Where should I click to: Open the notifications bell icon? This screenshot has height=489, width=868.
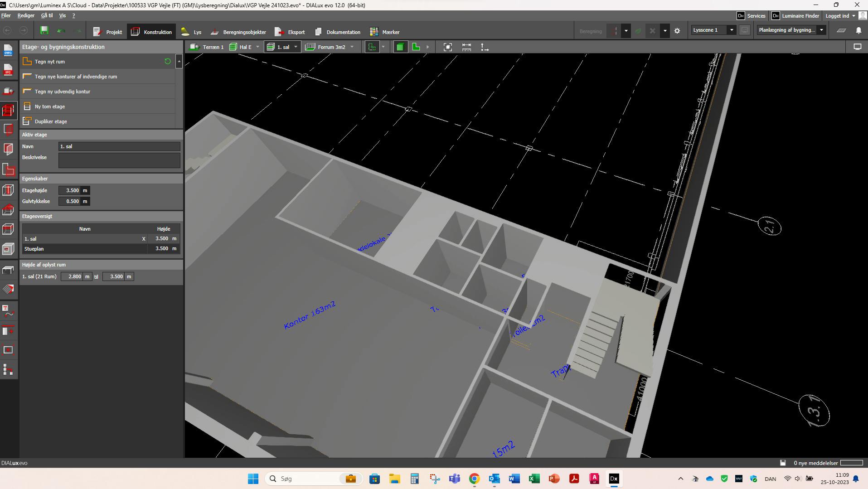coord(858,30)
